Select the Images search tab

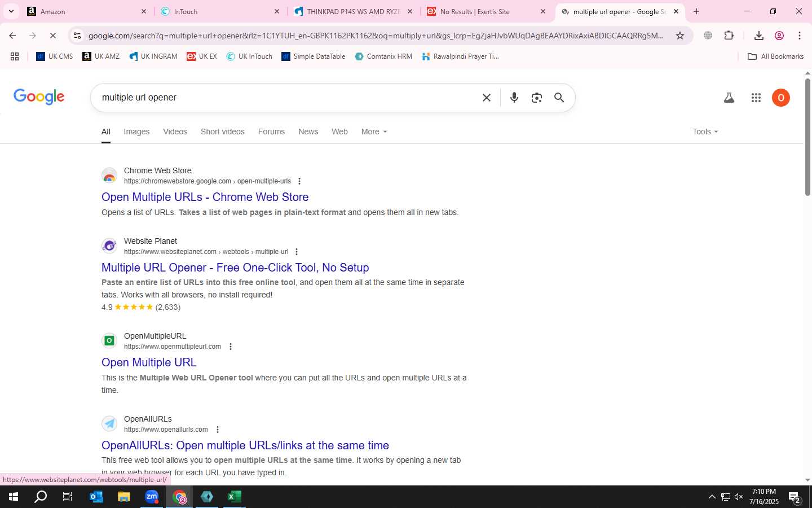pyautogui.click(x=136, y=132)
